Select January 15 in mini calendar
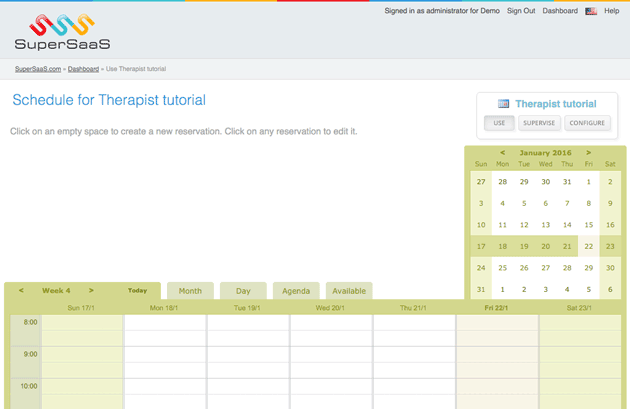The width and height of the screenshot is (630, 409). click(589, 225)
